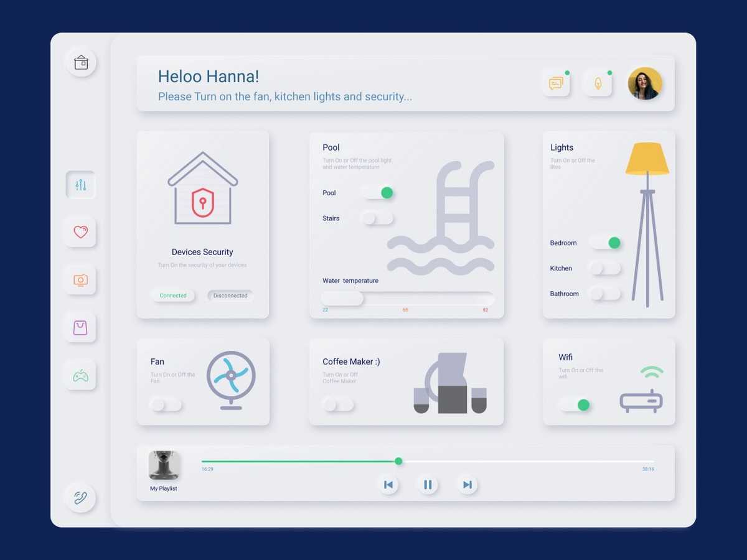Open the home box icon at the top left
The image size is (747, 560).
[80, 62]
